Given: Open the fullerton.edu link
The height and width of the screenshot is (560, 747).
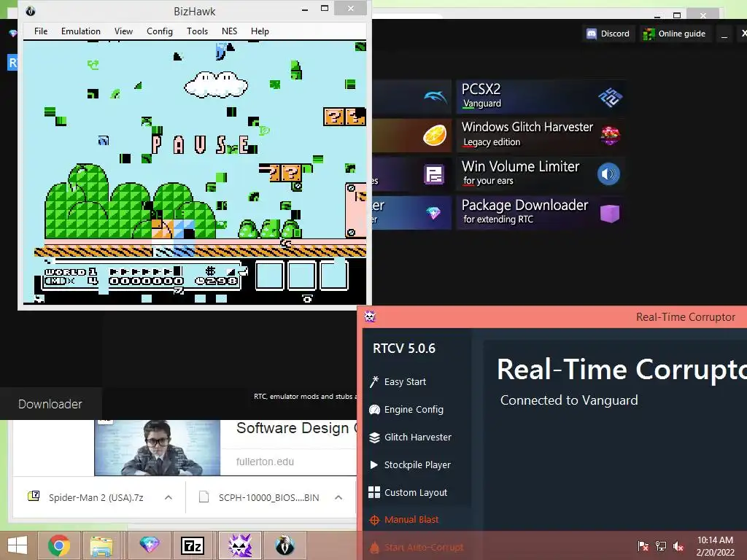Looking at the screenshot, I should (x=265, y=462).
